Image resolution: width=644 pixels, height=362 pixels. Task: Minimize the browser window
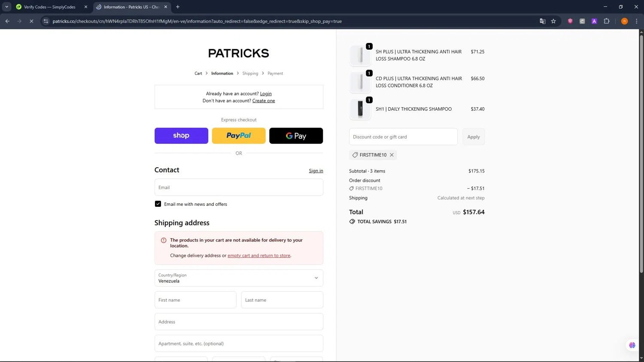(605, 7)
